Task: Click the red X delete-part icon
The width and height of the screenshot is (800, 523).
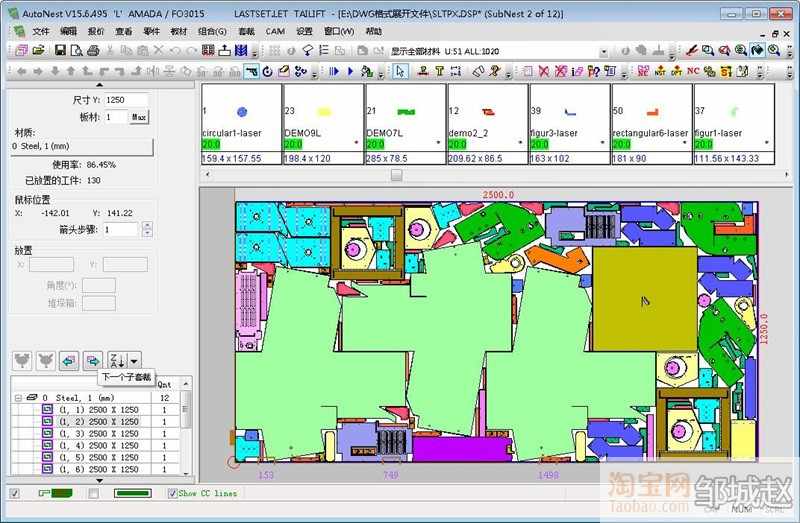Action: pos(544,71)
